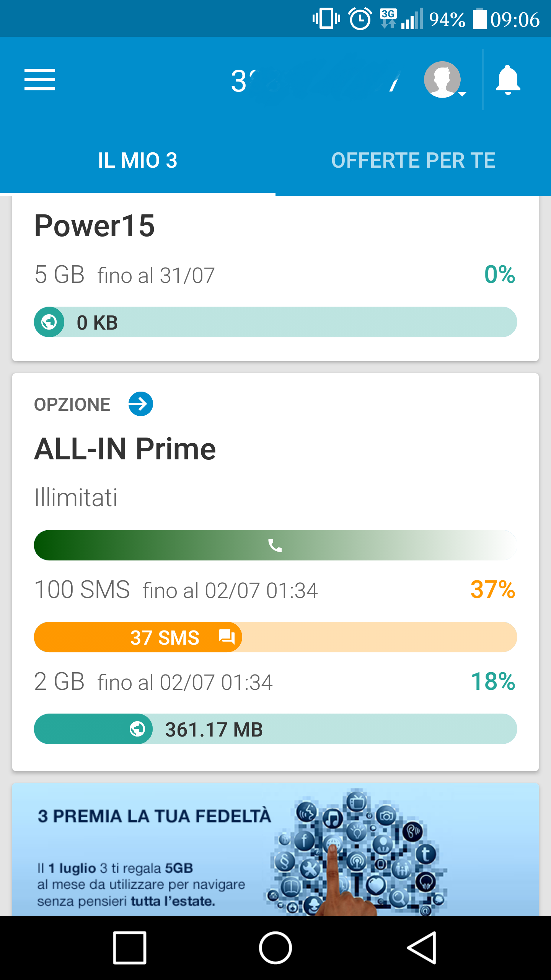This screenshot has width=551, height=980.
Task: Open the hamburger navigation menu
Action: pyautogui.click(x=40, y=80)
